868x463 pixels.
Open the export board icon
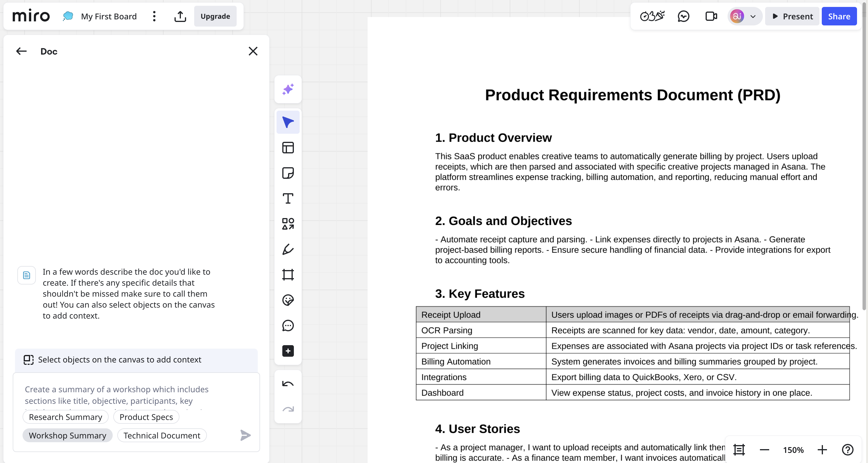pyautogui.click(x=180, y=16)
